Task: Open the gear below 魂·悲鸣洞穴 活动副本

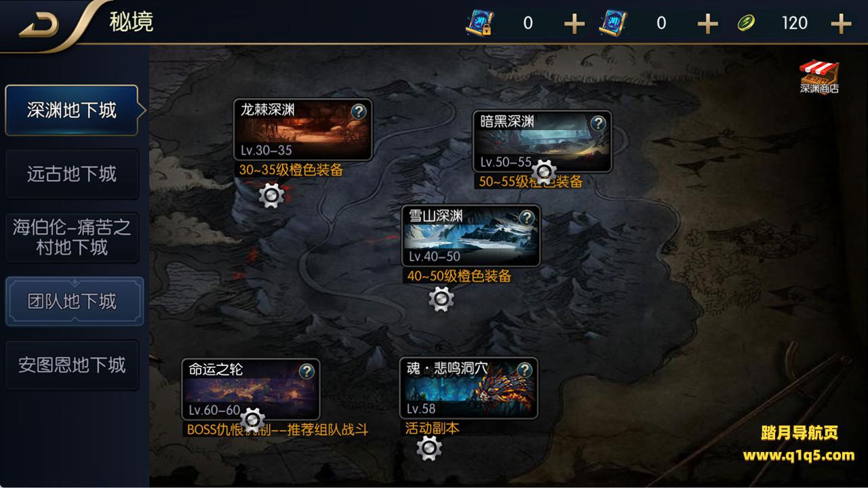Action: coord(429,448)
